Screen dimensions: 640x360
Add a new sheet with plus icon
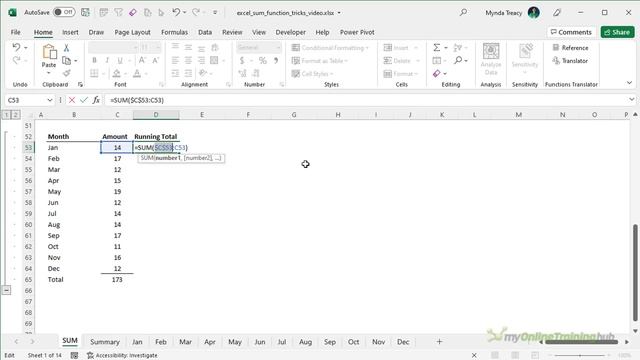439,342
